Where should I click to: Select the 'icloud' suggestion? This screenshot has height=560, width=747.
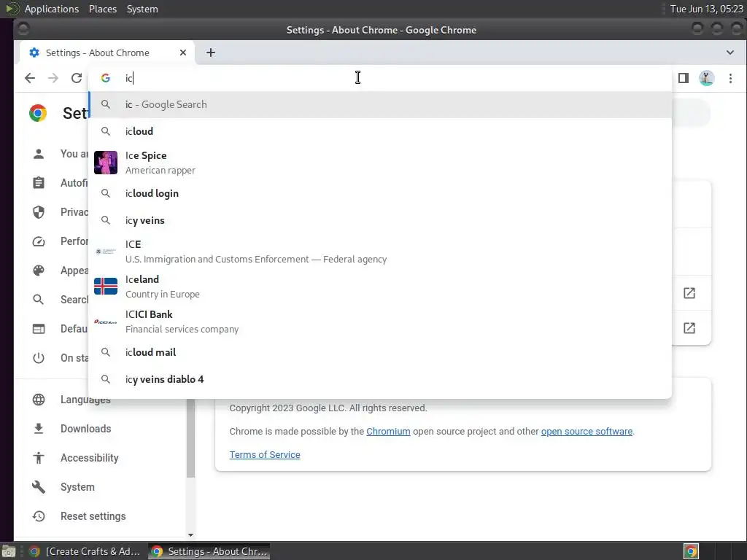380,131
